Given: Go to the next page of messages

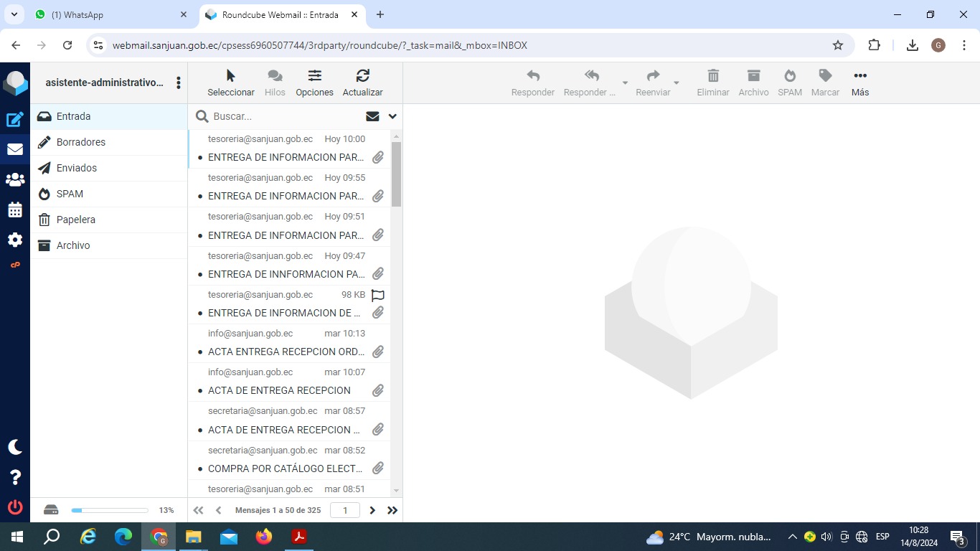Looking at the screenshot, I should click(372, 510).
